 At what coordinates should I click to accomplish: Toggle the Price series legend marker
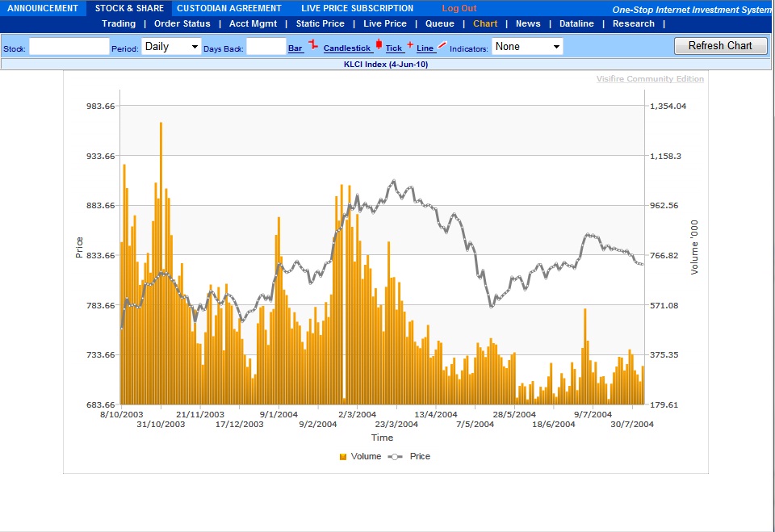pyautogui.click(x=395, y=457)
